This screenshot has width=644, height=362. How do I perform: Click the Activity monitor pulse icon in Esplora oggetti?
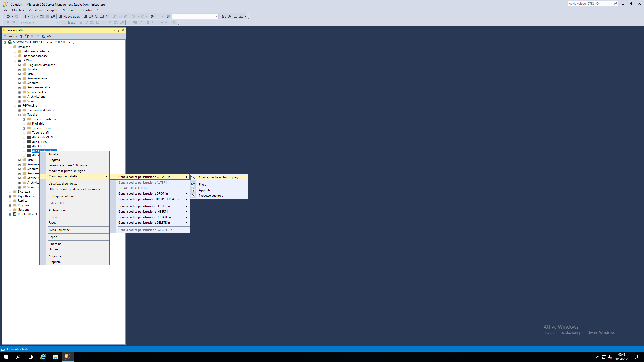tap(49, 36)
